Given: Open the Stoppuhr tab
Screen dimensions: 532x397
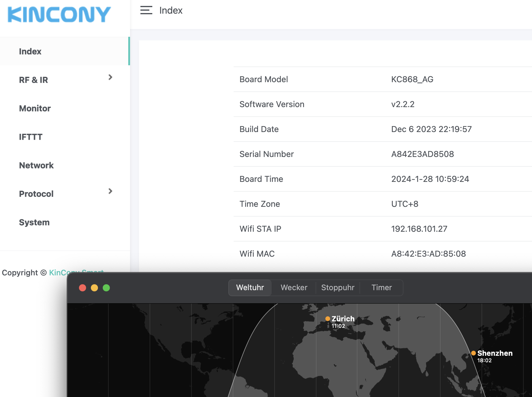Looking at the screenshot, I should 338,288.
